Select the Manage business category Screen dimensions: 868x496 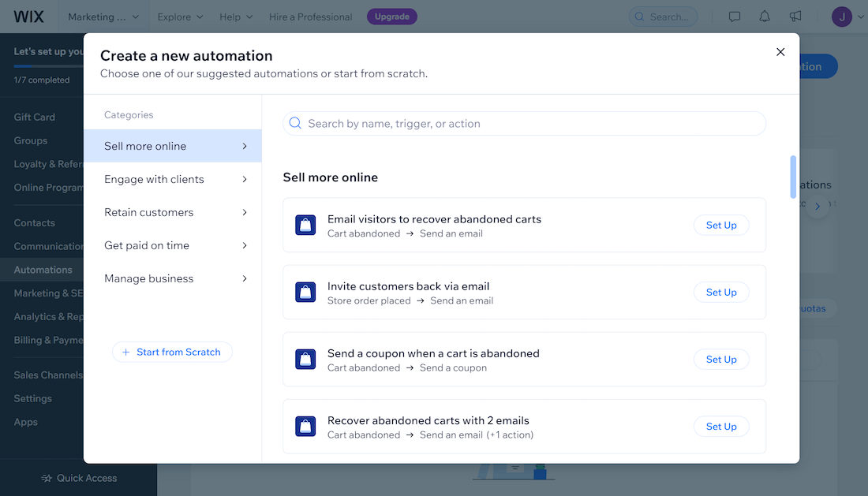[173, 278]
